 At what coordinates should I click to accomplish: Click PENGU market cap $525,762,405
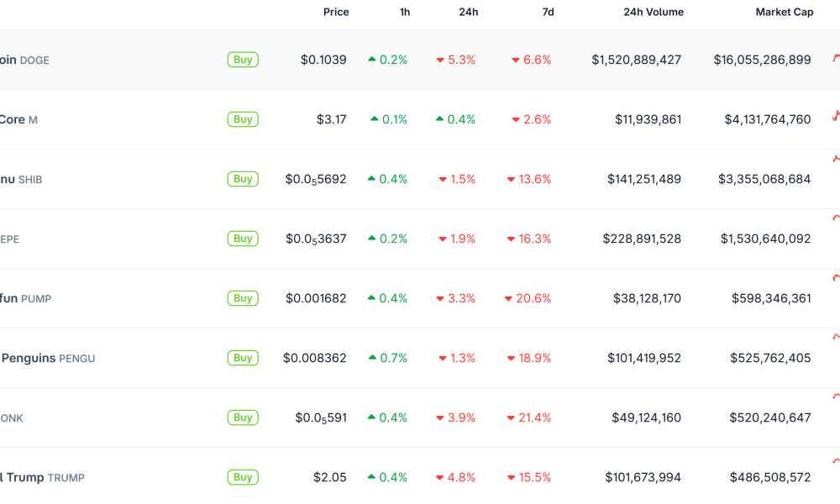tap(770, 358)
